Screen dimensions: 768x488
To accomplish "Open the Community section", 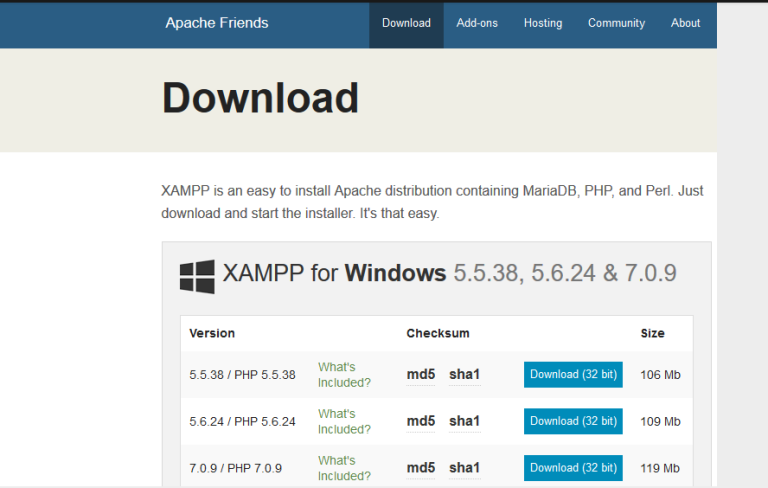I will pyautogui.click(x=616, y=23).
